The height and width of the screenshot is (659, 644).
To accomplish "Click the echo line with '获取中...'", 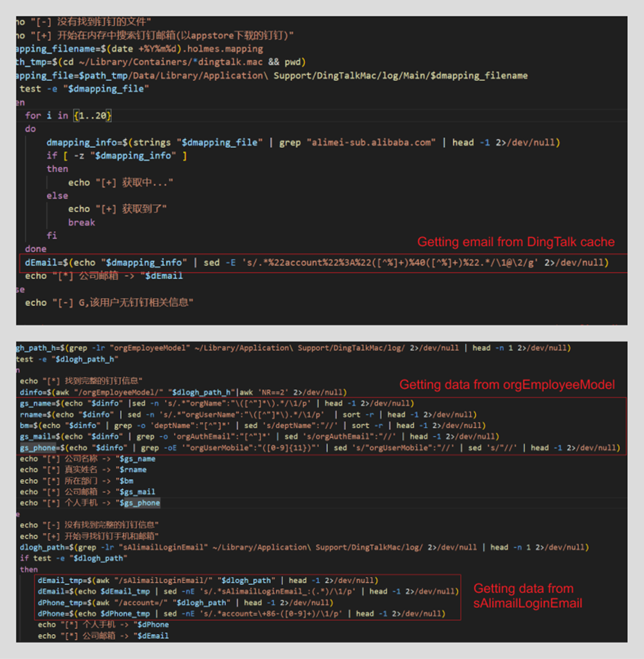I will pos(121,182).
